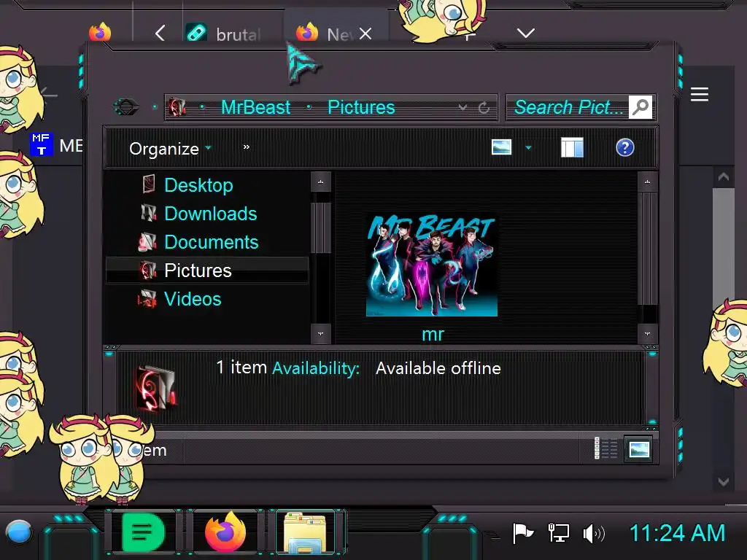Click the file list scroll up arrow

[648, 182]
